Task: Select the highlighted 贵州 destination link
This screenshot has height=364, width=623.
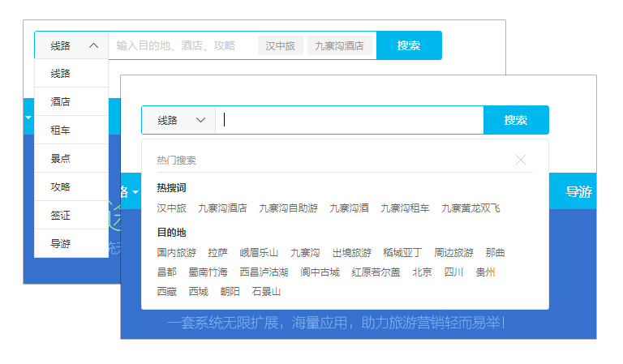Action: tap(485, 272)
